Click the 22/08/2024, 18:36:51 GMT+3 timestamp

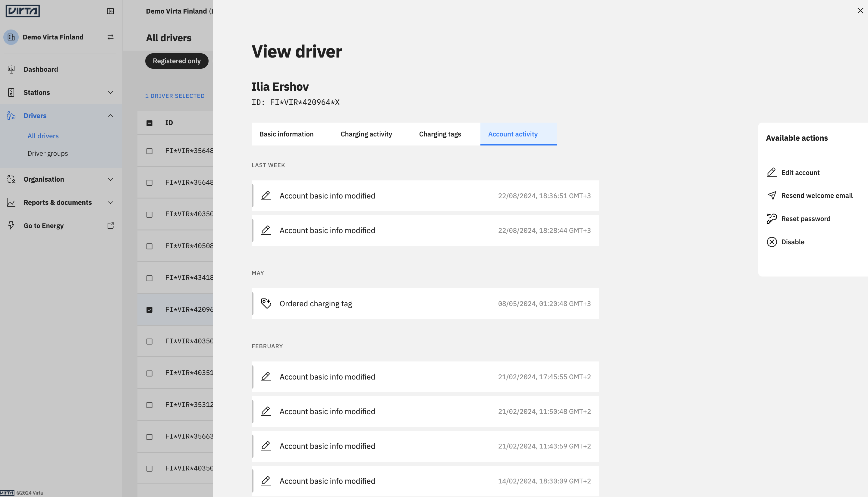544,195
